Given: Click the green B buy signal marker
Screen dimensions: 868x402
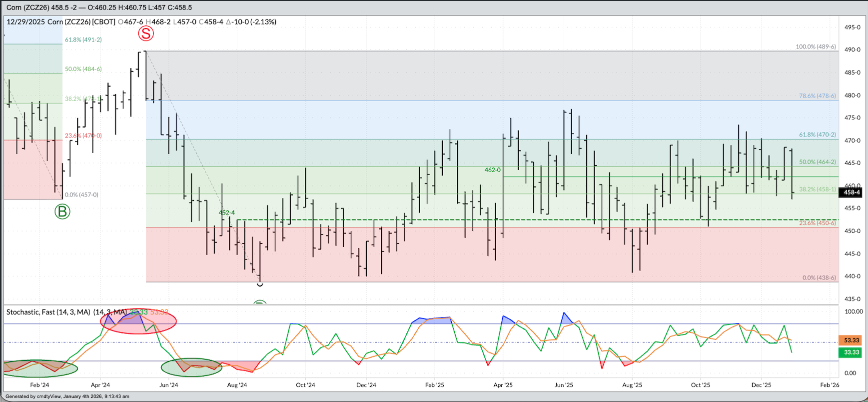Looking at the screenshot, I should tap(62, 211).
